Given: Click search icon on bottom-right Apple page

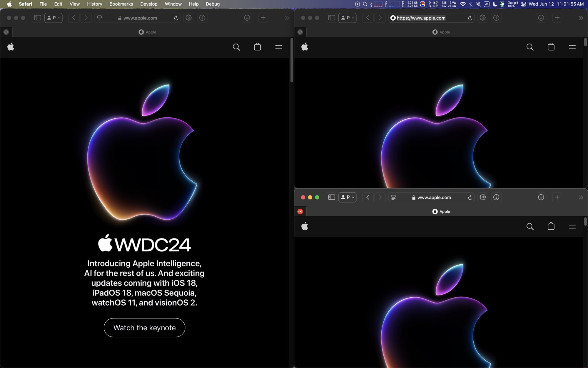Looking at the screenshot, I should 530,226.
